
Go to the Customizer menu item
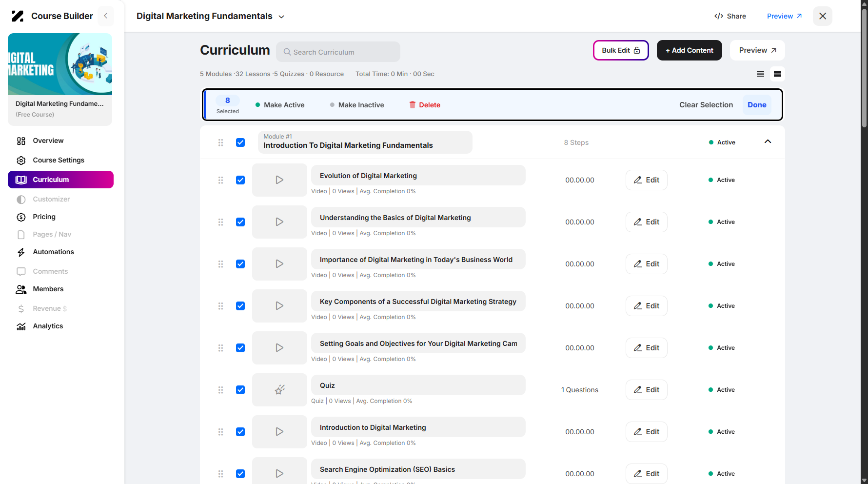click(x=51, y=199)
